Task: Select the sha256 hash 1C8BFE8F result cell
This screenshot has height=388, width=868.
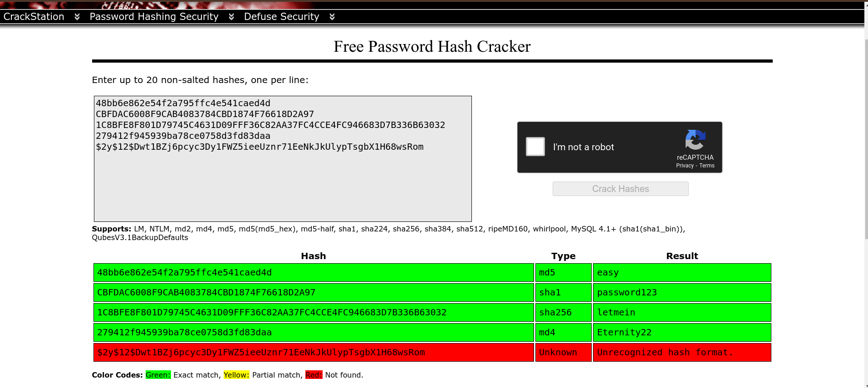Action: (314, 312)
